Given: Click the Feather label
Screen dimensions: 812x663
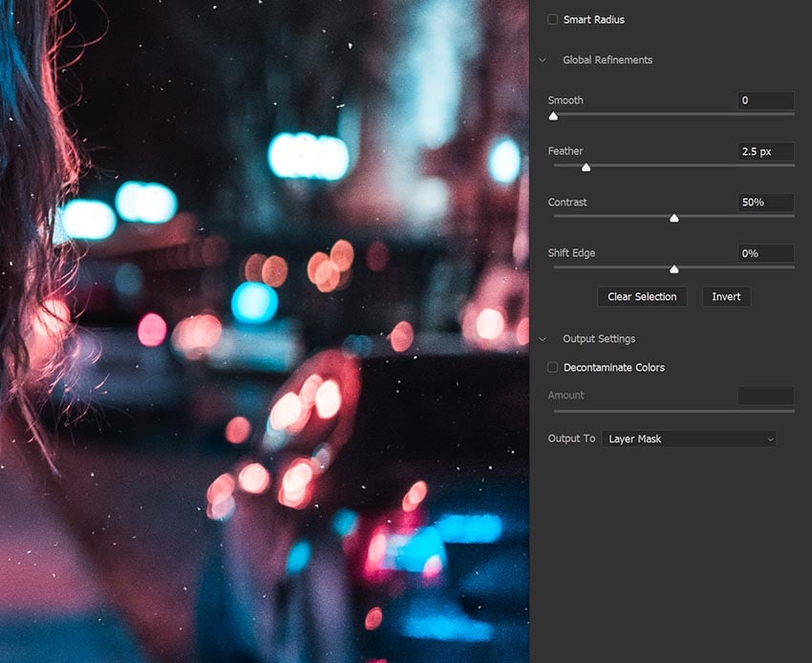Looking at the screenshot, I should [x=565, y=151].
